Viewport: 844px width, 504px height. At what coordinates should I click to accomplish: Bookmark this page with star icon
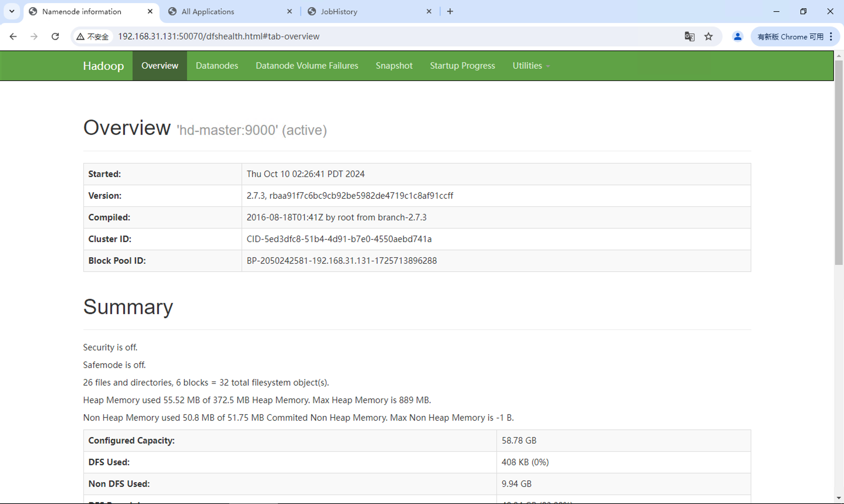click(x=708, y=36)
